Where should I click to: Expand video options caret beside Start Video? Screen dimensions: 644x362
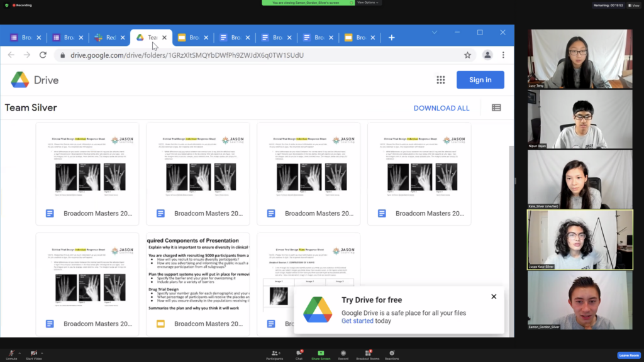click(x=42, y=353)
